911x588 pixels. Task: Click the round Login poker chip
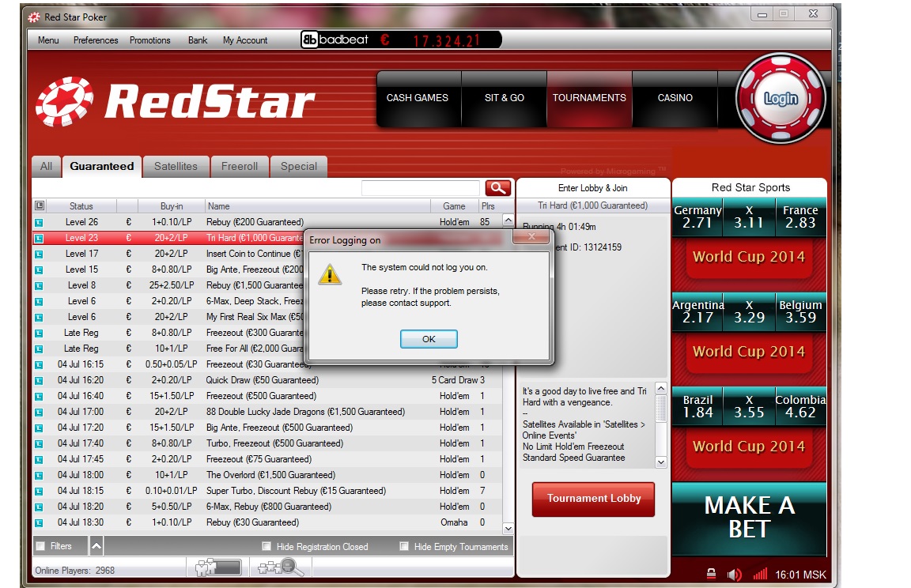pyautogui.click(x=781, y=99)
